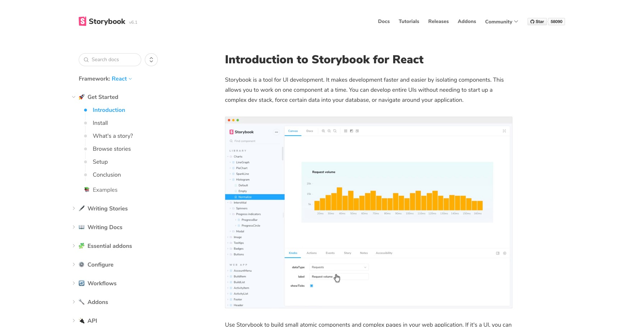
Task: Click the Storybook logo icon
Action: (82, 21)
